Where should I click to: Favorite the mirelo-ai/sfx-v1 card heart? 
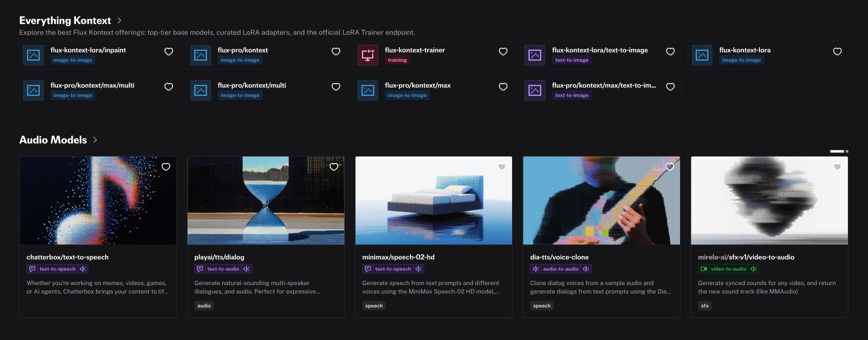point(837,167)
